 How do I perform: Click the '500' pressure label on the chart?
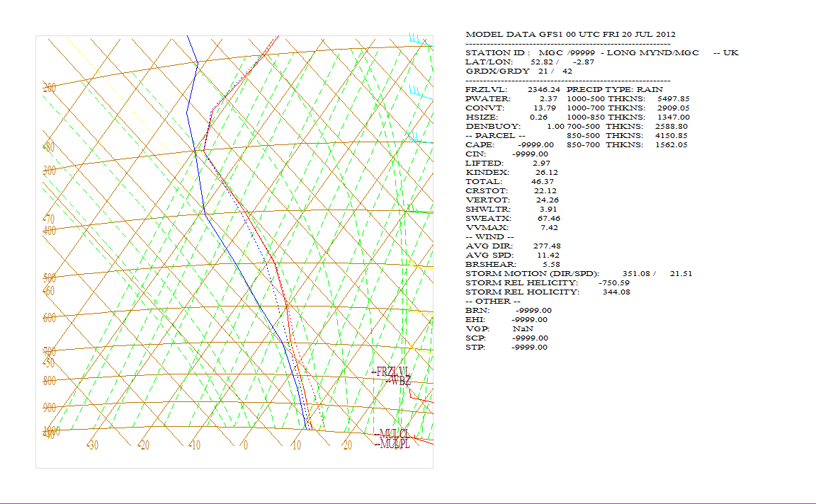pyautogui.click(x=50, y=278)
